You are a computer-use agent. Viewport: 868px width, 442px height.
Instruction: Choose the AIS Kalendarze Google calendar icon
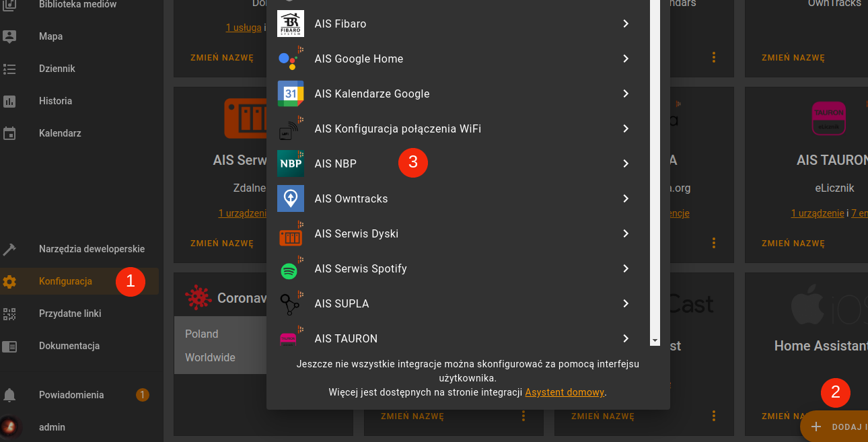(291, 94)
